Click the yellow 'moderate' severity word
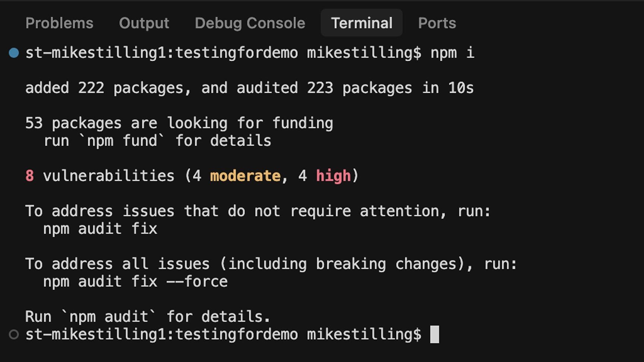Screen dimensions: 644x362 (x=245, y=176)
